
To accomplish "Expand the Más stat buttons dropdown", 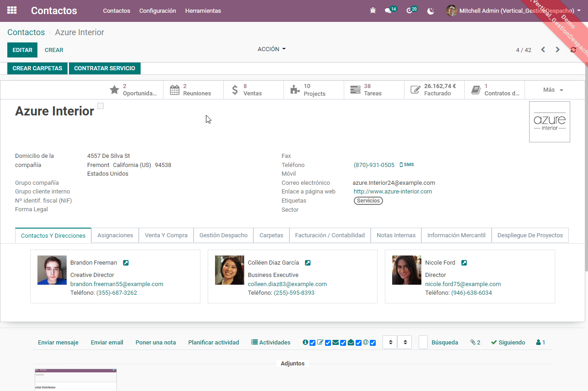I will coord(553,90).
